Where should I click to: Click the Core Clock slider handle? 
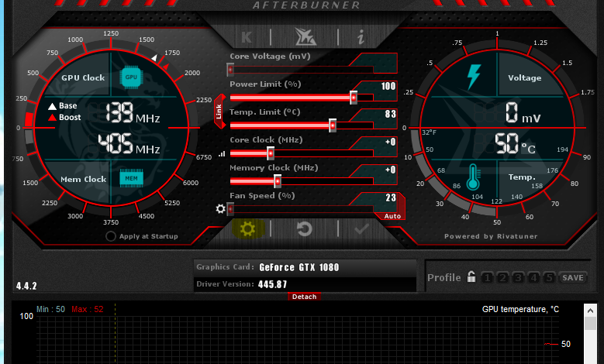[271, 153]
